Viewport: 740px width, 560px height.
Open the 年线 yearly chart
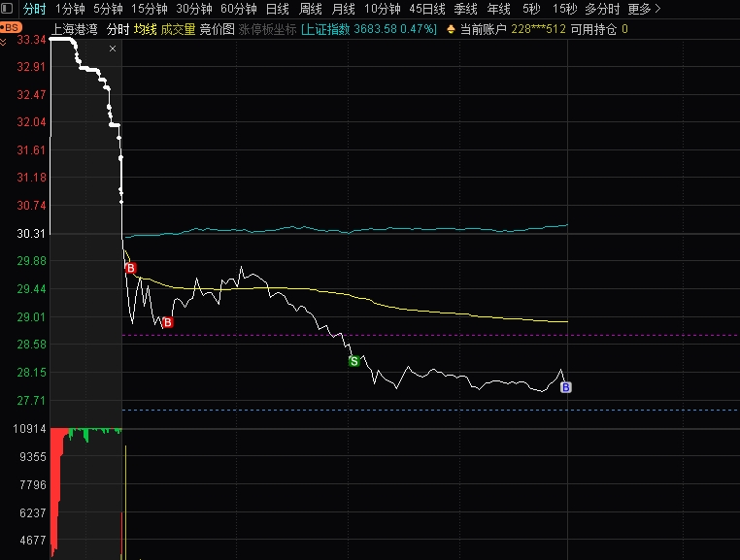(498, 9)
